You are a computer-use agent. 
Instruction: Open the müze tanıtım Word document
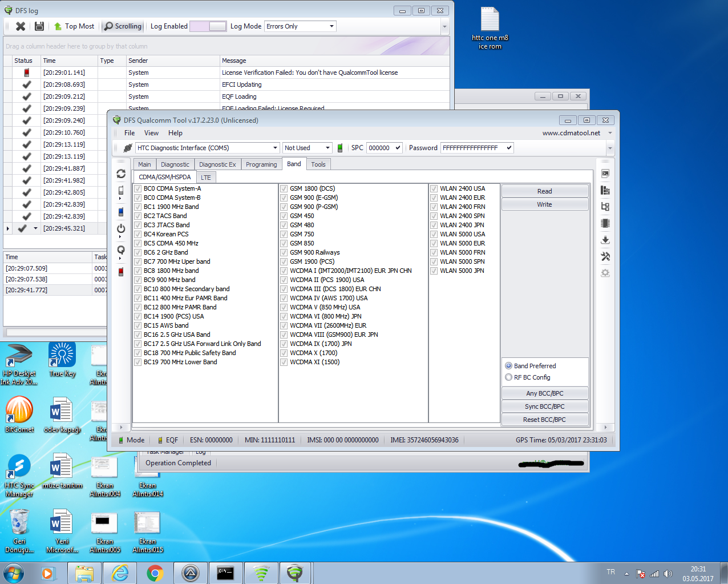(62, 471)
